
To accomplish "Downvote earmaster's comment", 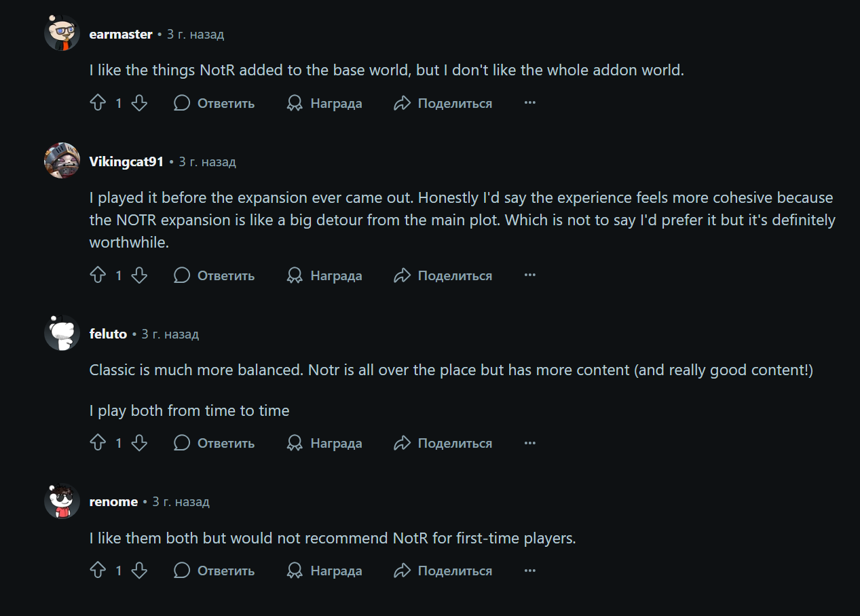I will pyautogui.click(x=139, y=103).
